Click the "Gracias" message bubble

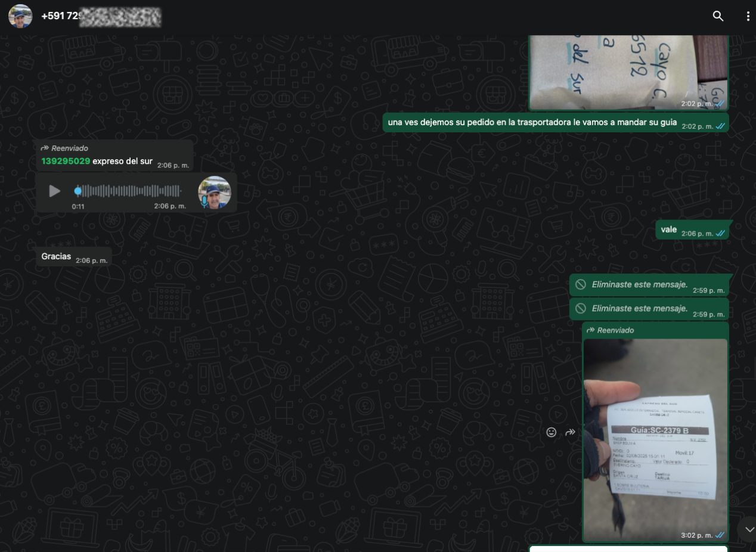pos(56,256)
